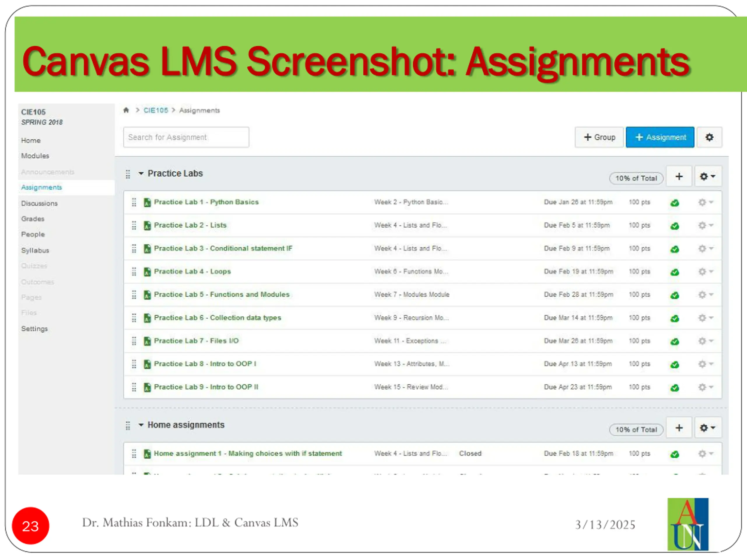Open gear dropdown for Home assignment 1
The image size is (747, 560).
(706, 454)
